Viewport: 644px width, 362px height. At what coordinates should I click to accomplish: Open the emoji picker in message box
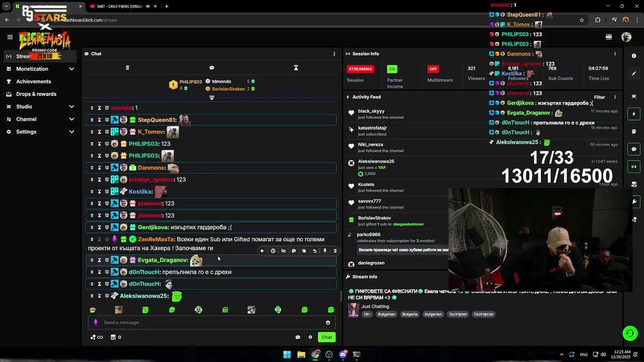tap(328, 323)
